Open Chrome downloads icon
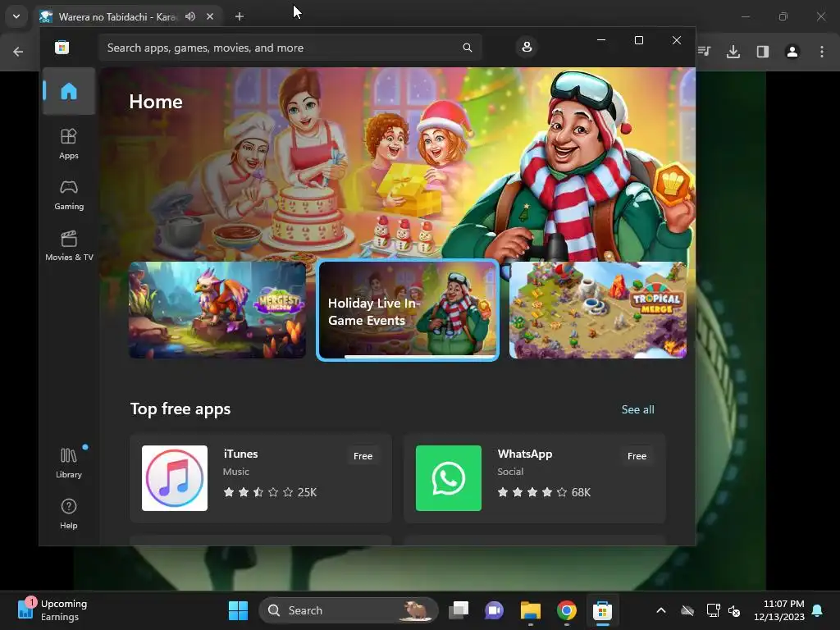The image size is (840, 630). coord(733,52)
